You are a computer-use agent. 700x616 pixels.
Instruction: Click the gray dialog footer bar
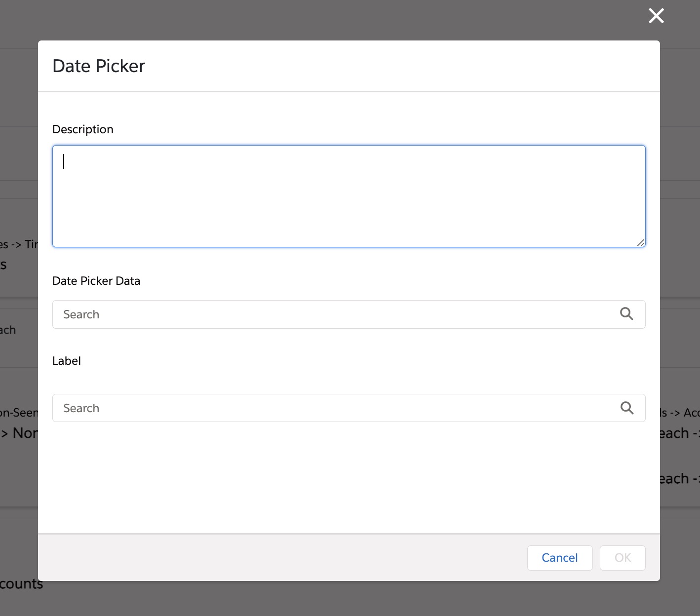pyautogui.click(x=276, y=558)
